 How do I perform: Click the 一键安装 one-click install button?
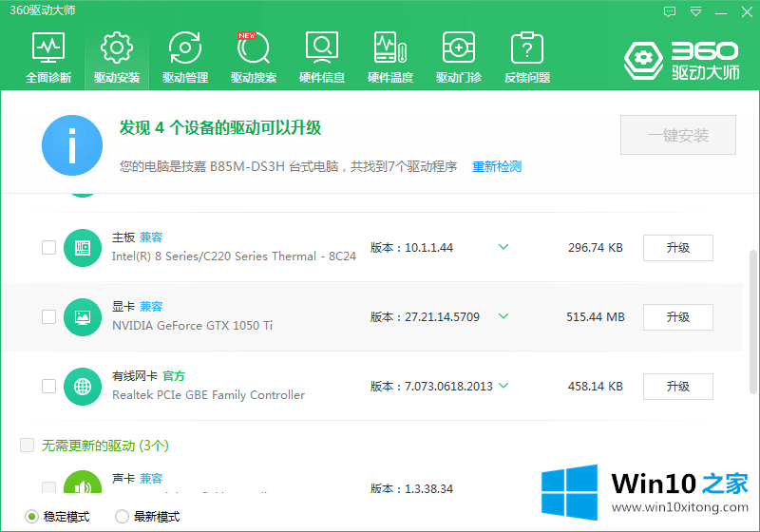678,135
